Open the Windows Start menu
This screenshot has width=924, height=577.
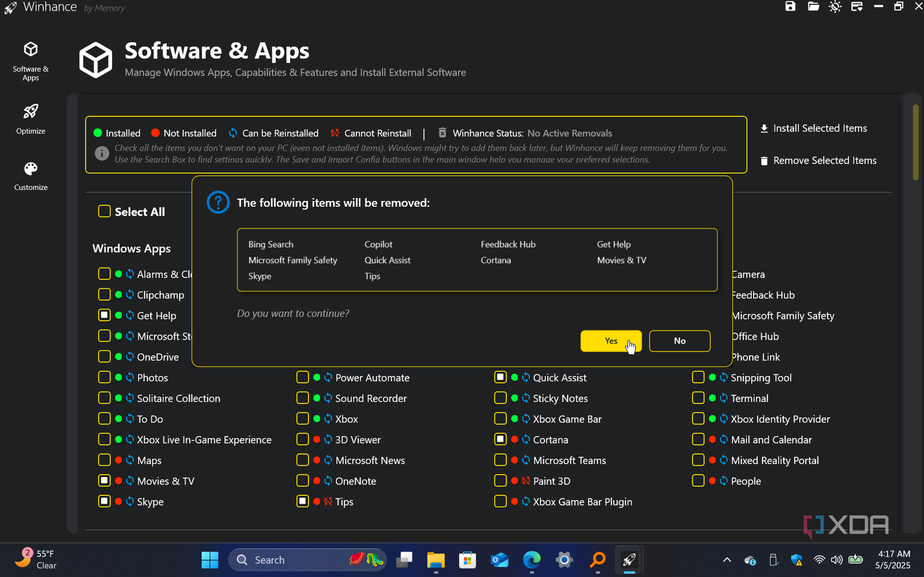point(209,560)
